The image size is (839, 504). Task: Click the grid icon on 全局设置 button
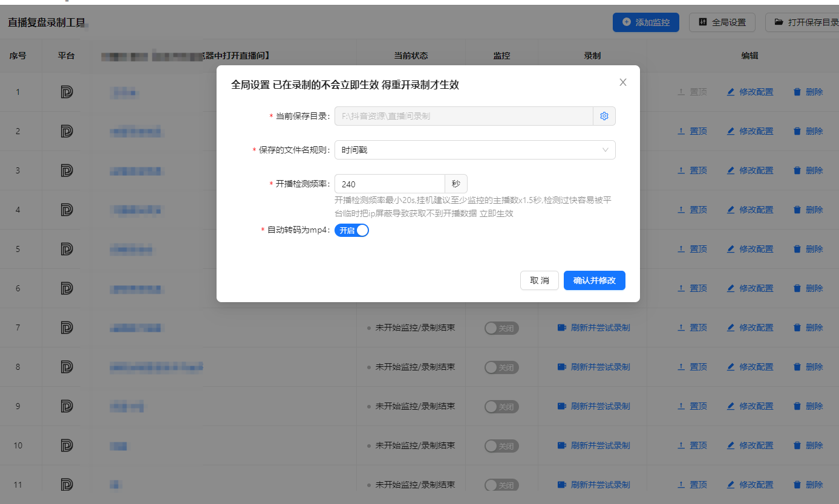click(702, 22)
